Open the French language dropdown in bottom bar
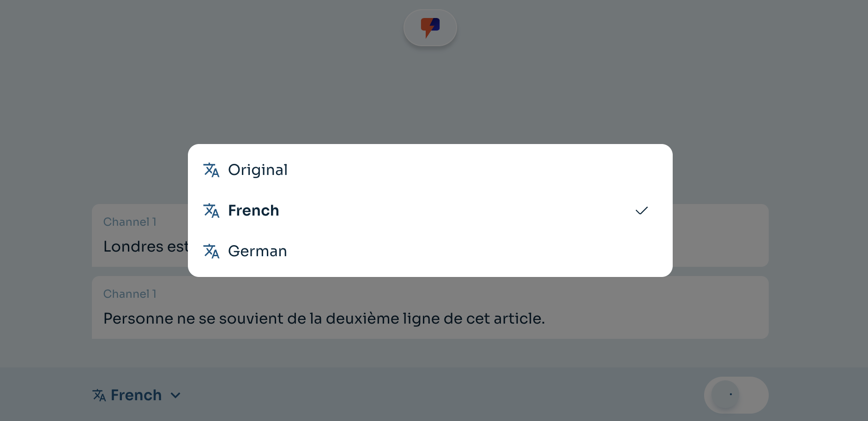This screenshot has height=421, width=868. click(137, 395)
